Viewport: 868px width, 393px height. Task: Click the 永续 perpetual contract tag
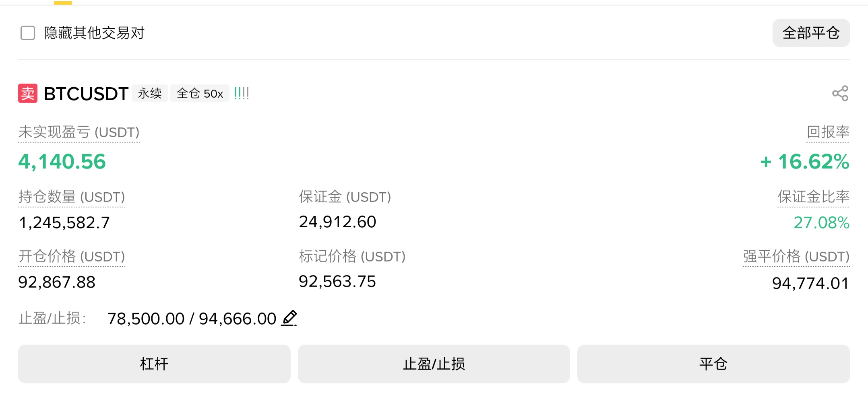[150, 93]
